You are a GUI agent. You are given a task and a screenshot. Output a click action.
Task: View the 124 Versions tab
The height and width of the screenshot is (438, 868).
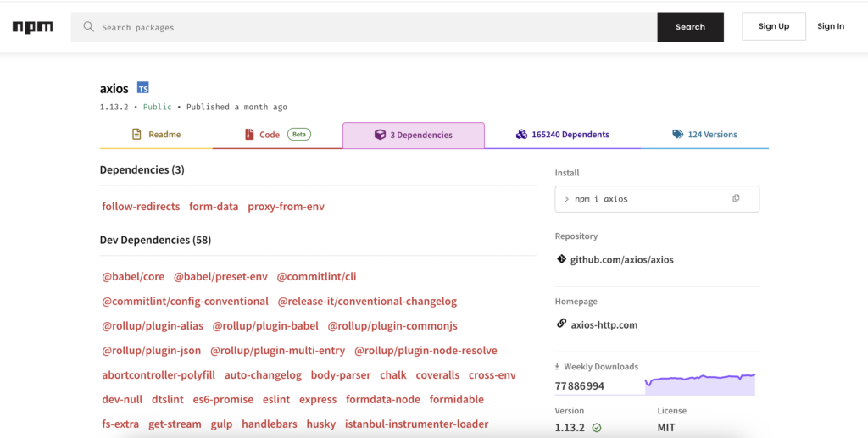704,135
